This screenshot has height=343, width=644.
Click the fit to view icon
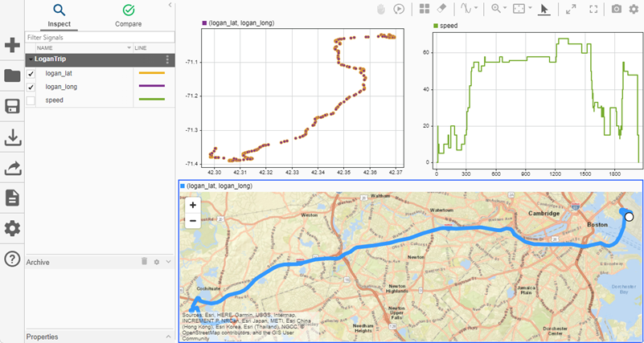tap(519, 9)
